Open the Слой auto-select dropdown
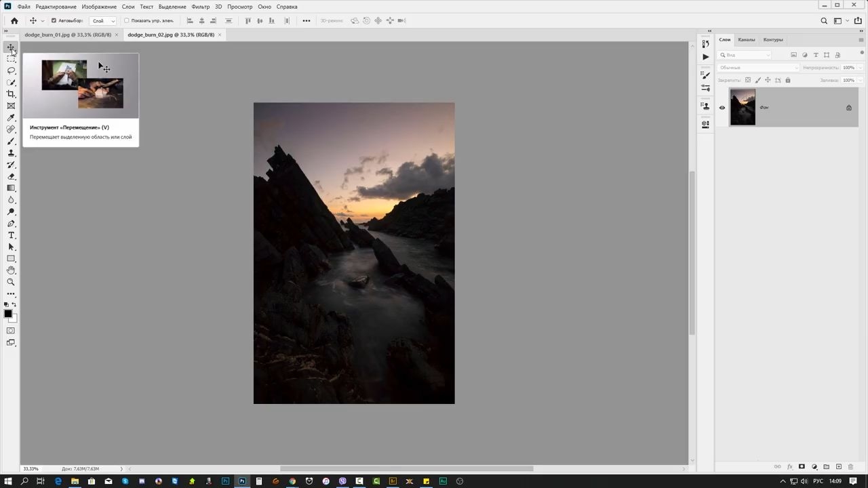Screen dimensions: 868x488 [103, 21]
